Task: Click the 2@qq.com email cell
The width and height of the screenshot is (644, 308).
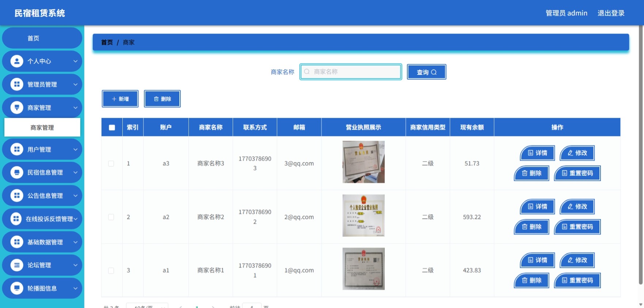Action: (299, 217)
